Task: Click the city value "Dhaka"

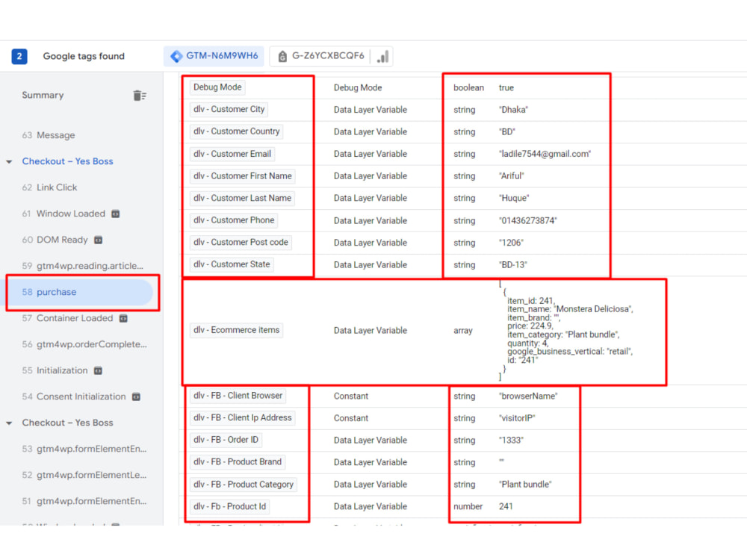Action: 514,110
